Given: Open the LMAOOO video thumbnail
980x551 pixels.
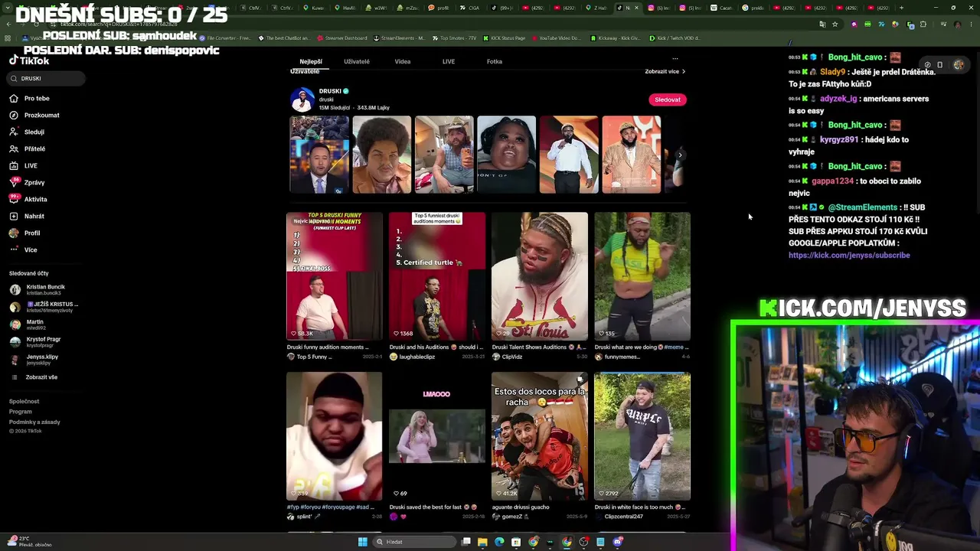Looking at the screenshot, I should (x=437, y=436).
